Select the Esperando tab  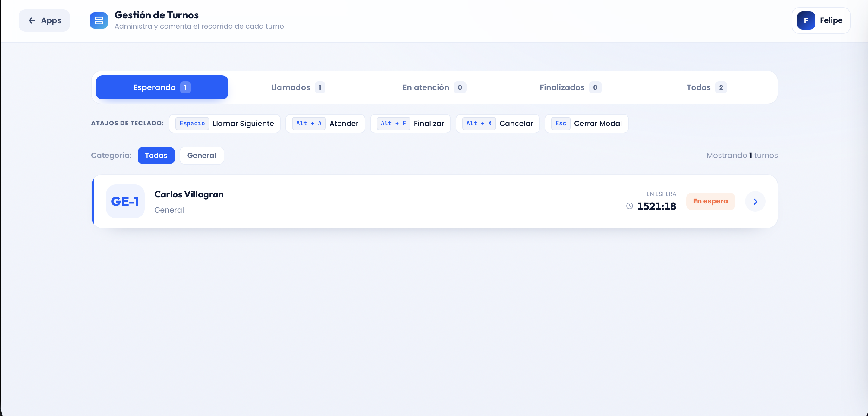[x=162, y=87]
